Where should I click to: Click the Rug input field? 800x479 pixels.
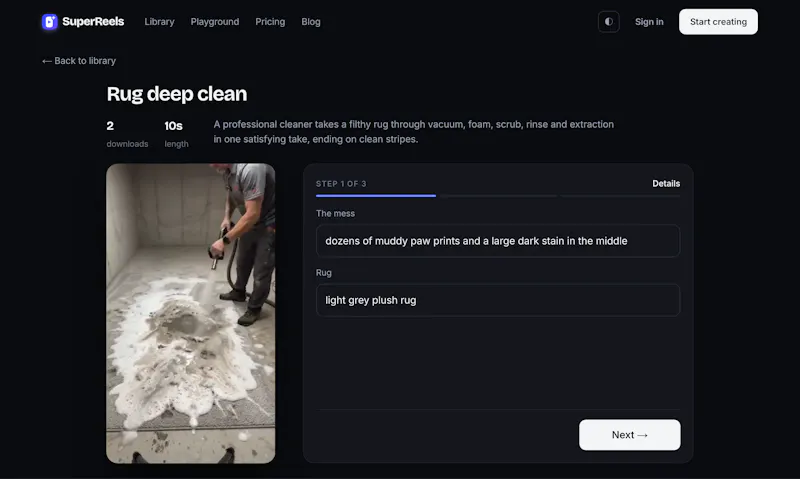497,300
